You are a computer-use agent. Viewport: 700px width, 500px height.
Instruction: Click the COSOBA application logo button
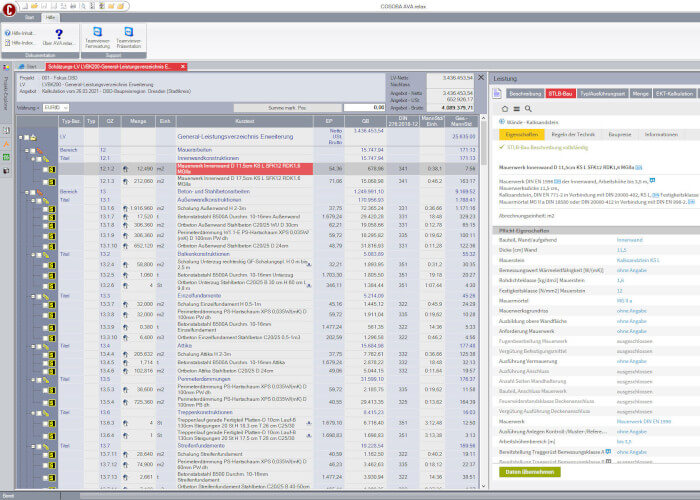[x=9, y=9]
